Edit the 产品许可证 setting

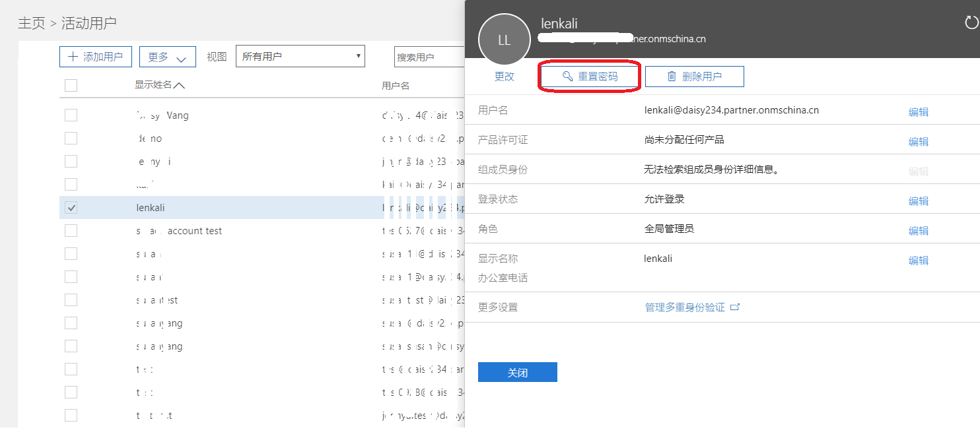click(918, 142)
